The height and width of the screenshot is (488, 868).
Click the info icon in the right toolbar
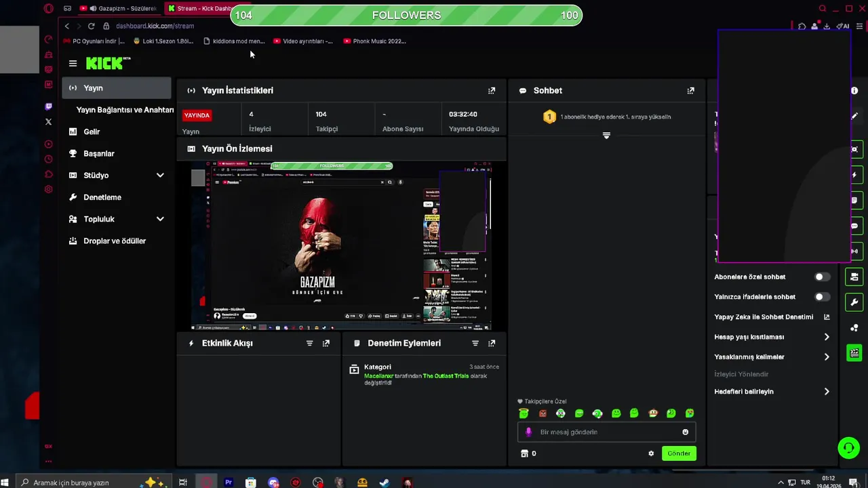(854, 90)
